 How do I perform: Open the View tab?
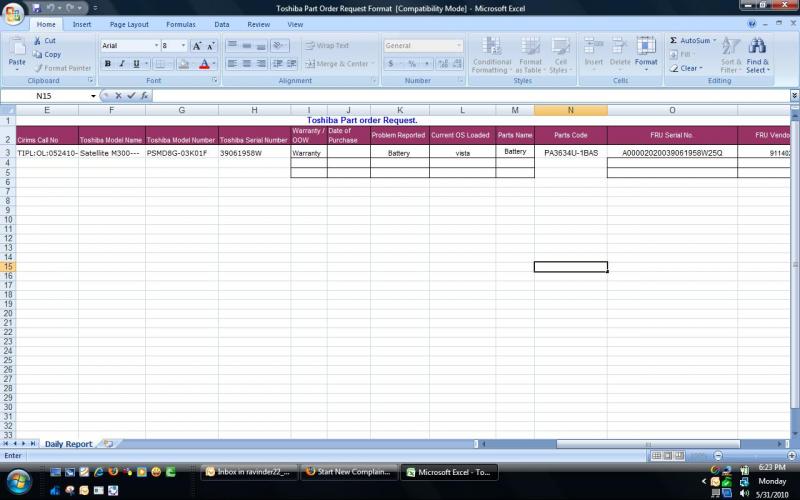point(295,24)
